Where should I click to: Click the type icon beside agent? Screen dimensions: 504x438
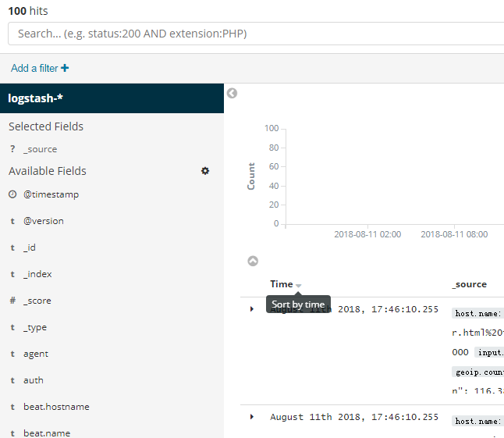(x=12, y=354)
